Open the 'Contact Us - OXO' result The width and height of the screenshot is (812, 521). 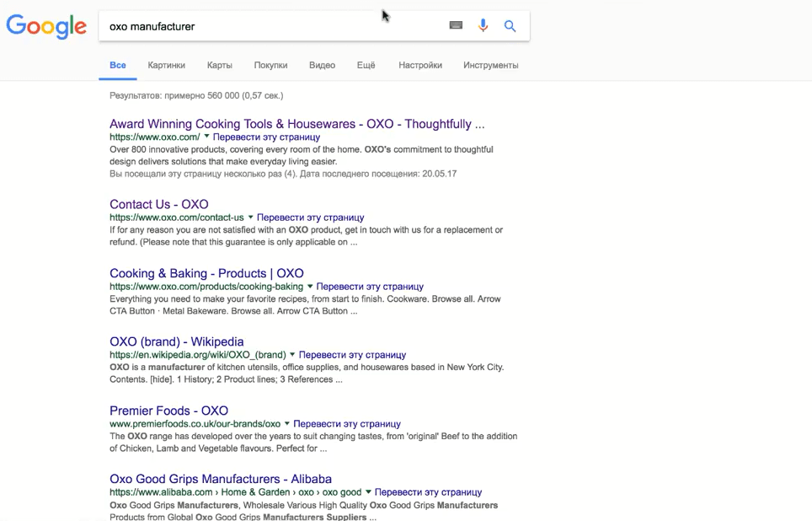click(159, 204)
